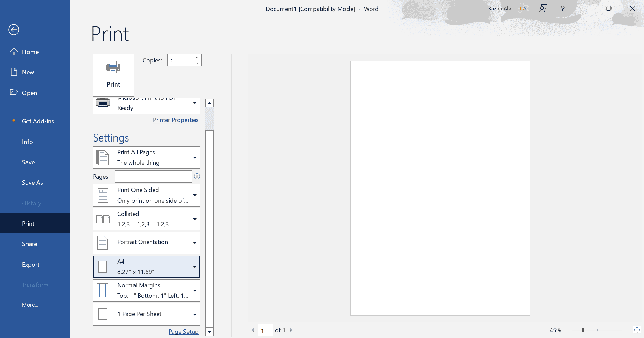Decrease the number of copies

[197, 63]
